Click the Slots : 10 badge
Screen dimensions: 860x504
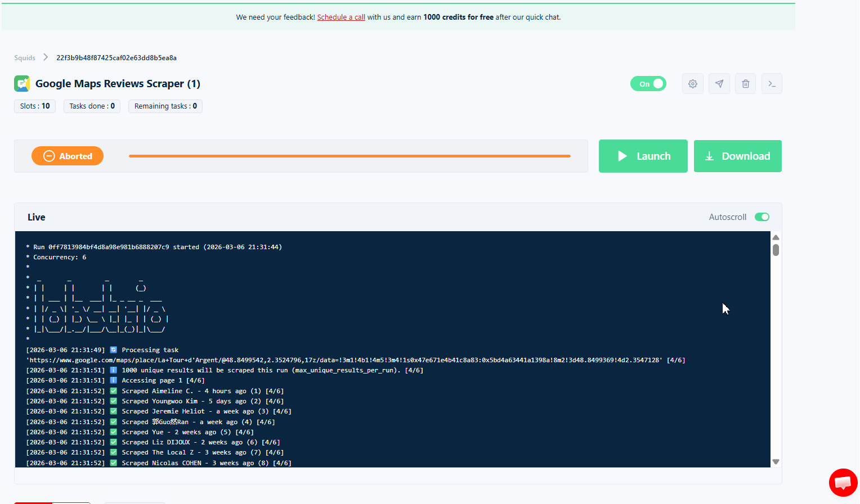pyautogui.click(x=34, y=106)
